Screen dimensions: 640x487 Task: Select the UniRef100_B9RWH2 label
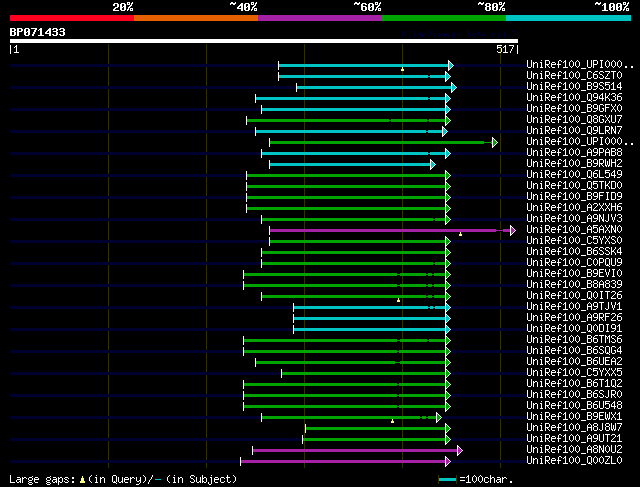(574, 164)
